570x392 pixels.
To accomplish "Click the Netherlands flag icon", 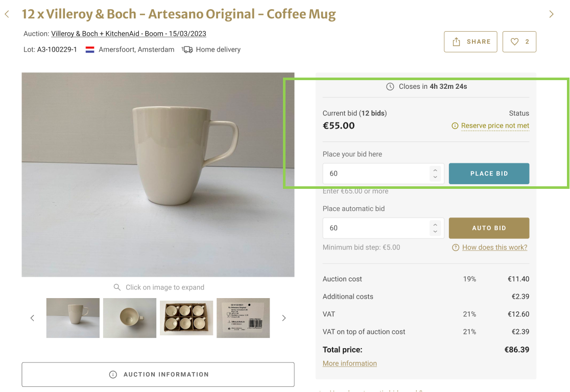I will pos(90,50).
